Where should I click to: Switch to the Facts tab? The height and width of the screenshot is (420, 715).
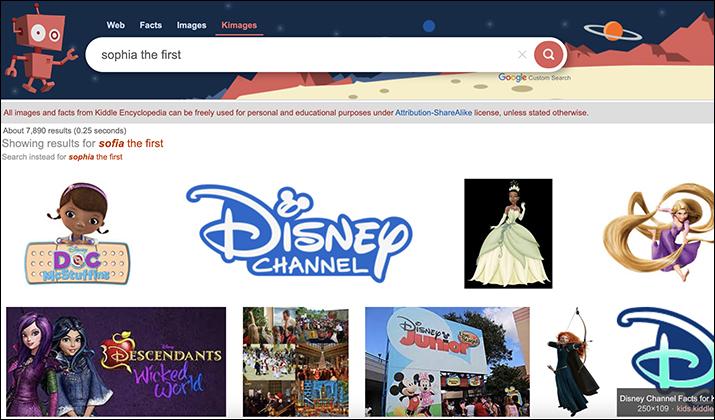point(151,24)
